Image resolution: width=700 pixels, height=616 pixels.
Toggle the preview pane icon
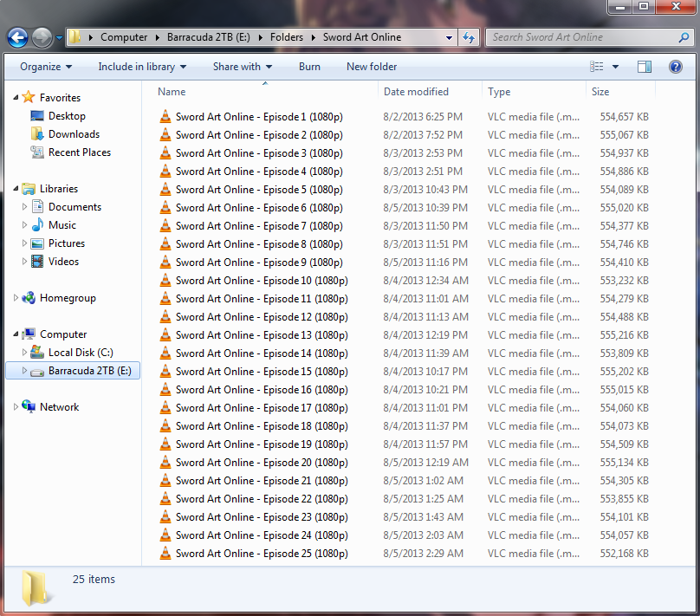click(645, 67)
